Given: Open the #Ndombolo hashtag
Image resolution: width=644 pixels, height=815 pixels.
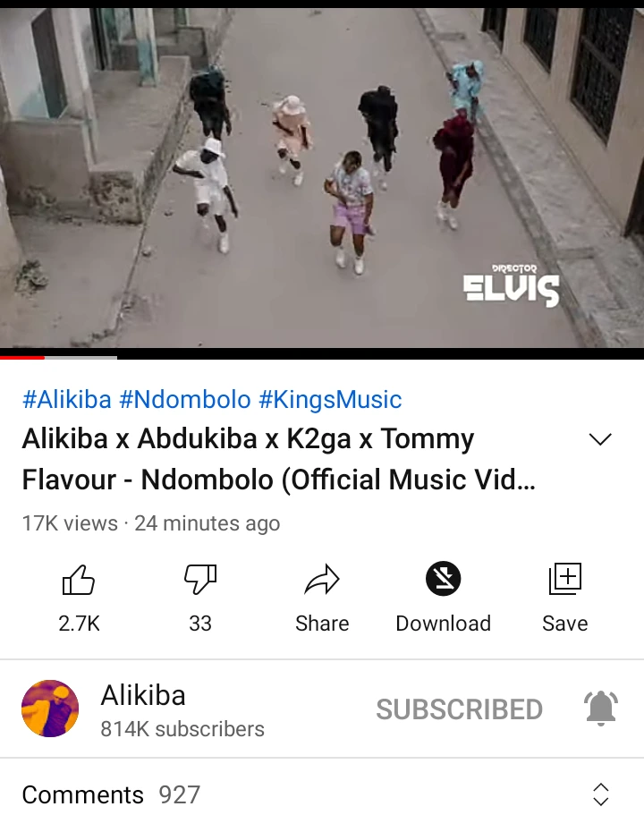Looking at the screenshot, I should 185,400.
